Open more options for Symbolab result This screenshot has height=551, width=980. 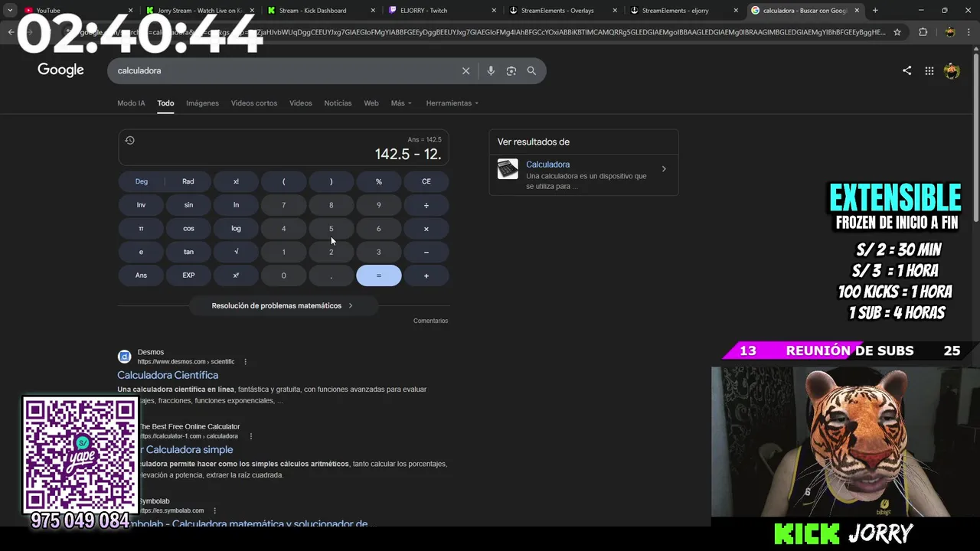pyautogui.click(x=214, y=510)
